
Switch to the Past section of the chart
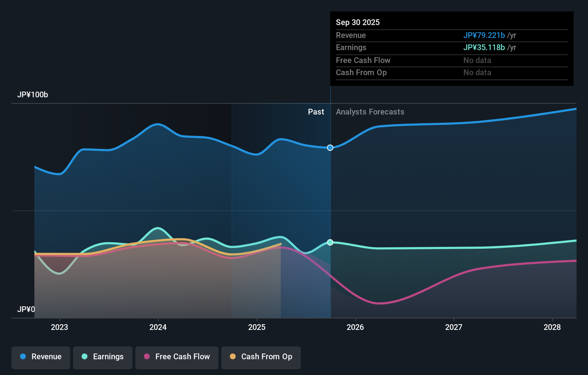(x=316, y=112)
